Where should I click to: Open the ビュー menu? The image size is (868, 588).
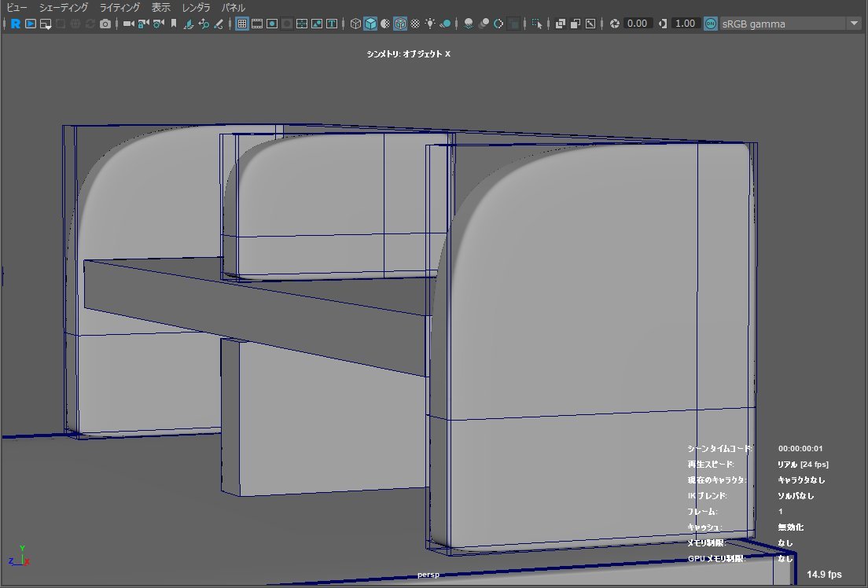pyautogui.click(x=17, y=7)
